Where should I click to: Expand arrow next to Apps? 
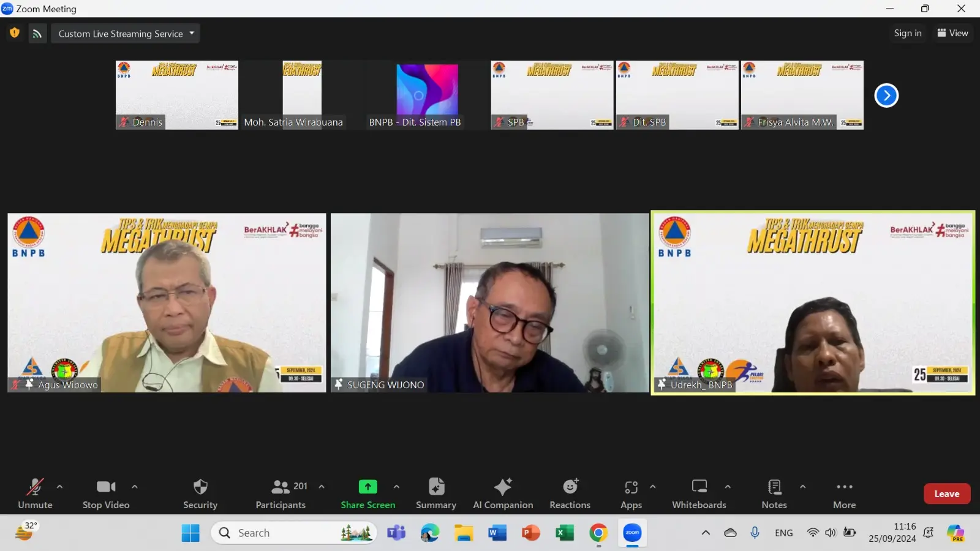pos(653,487)
